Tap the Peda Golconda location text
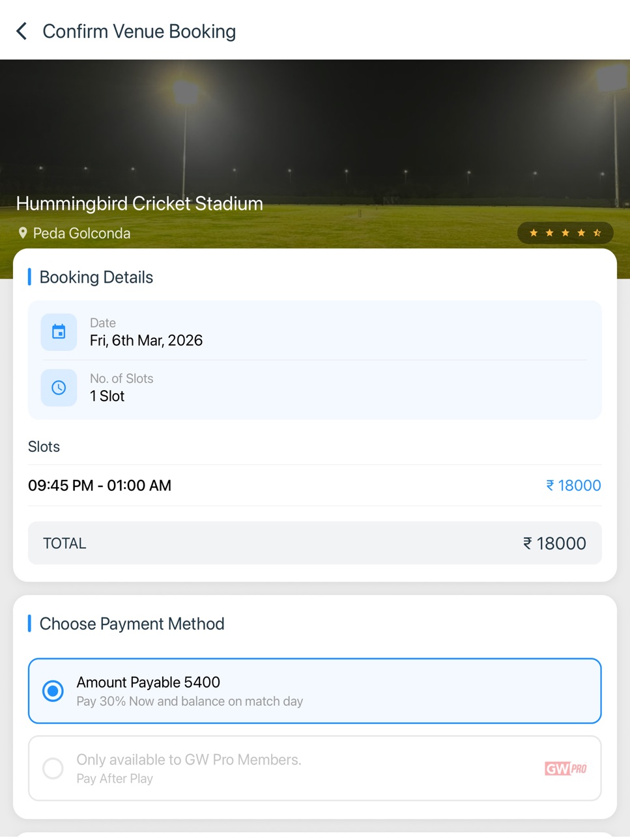 tap(81, 233)
